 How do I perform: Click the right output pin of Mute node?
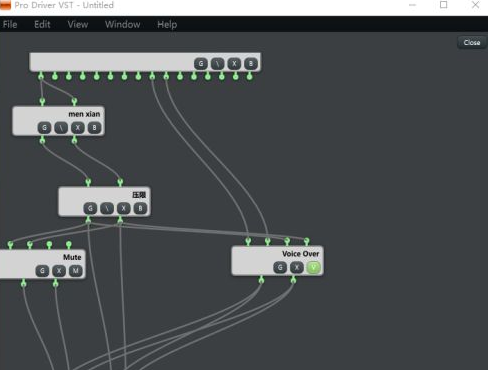coord(55,283)
